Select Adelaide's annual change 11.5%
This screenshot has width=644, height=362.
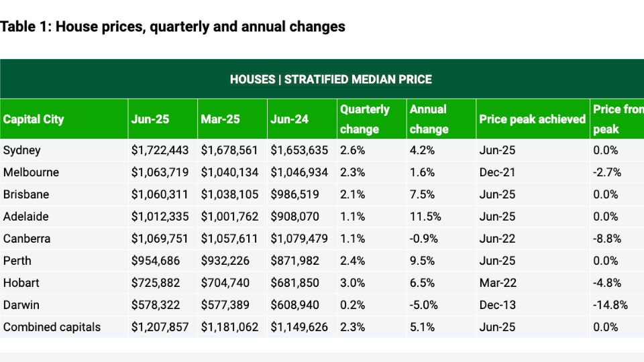click(425, 217)
